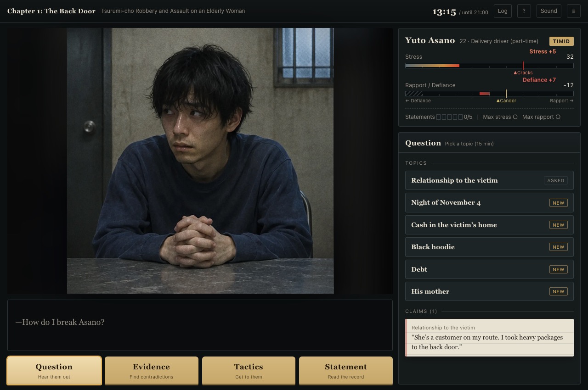Click the claim card about the back door
The width and height of the screenshot is (588, 390).
point(489,338)
